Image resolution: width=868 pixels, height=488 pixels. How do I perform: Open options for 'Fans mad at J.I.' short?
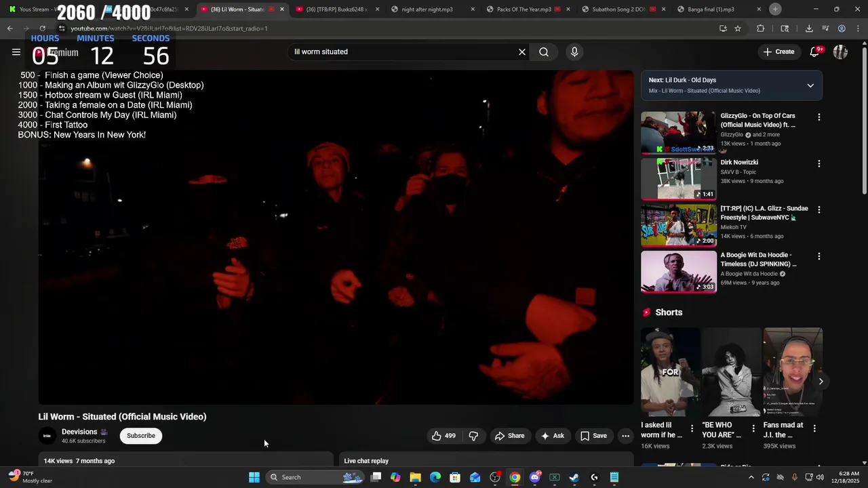[x=814, y=428]
